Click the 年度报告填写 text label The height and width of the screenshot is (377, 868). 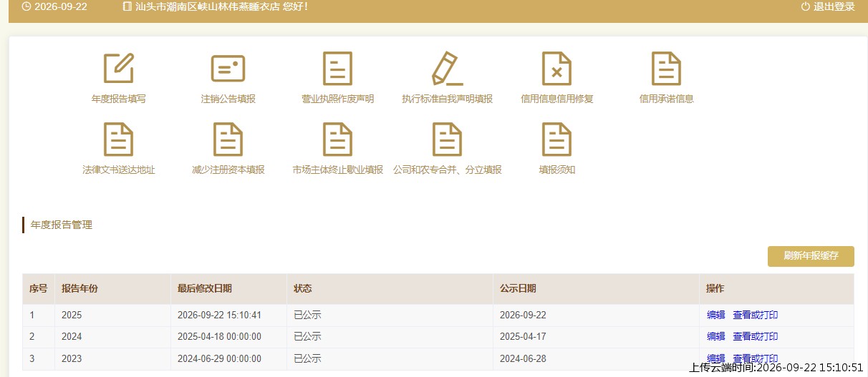point(119,99)
